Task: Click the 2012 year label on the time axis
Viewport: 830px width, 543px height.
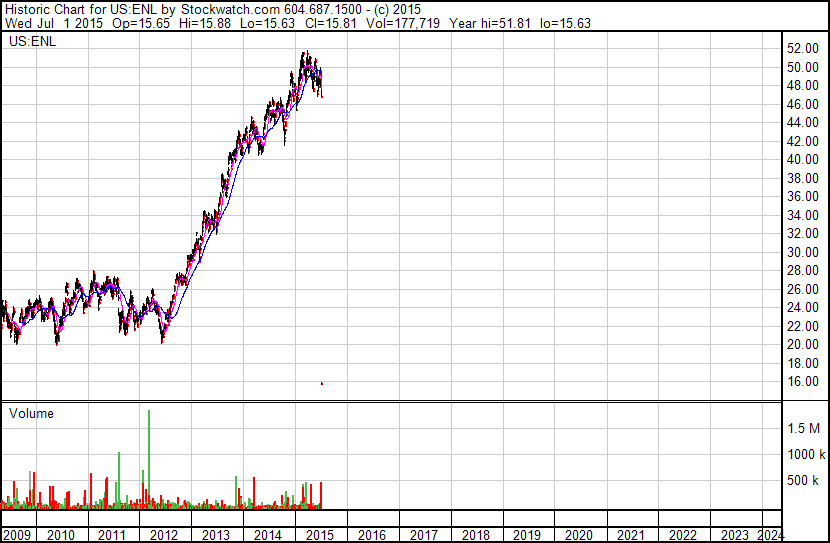Action: coord(164,535)
